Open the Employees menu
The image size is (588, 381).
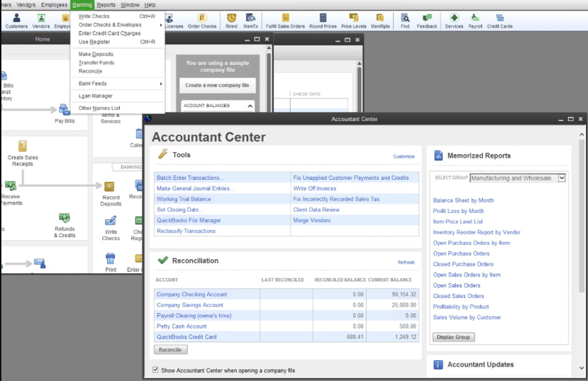55,5
